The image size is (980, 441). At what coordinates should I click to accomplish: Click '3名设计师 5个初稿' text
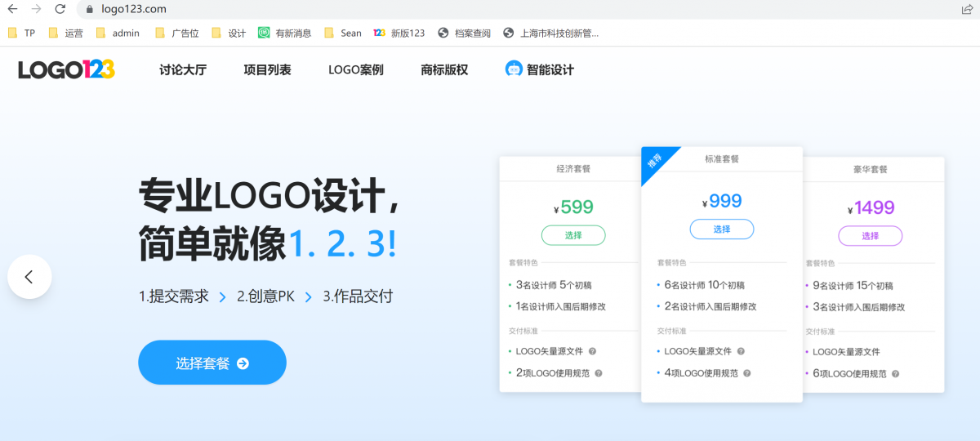[554, 286]
